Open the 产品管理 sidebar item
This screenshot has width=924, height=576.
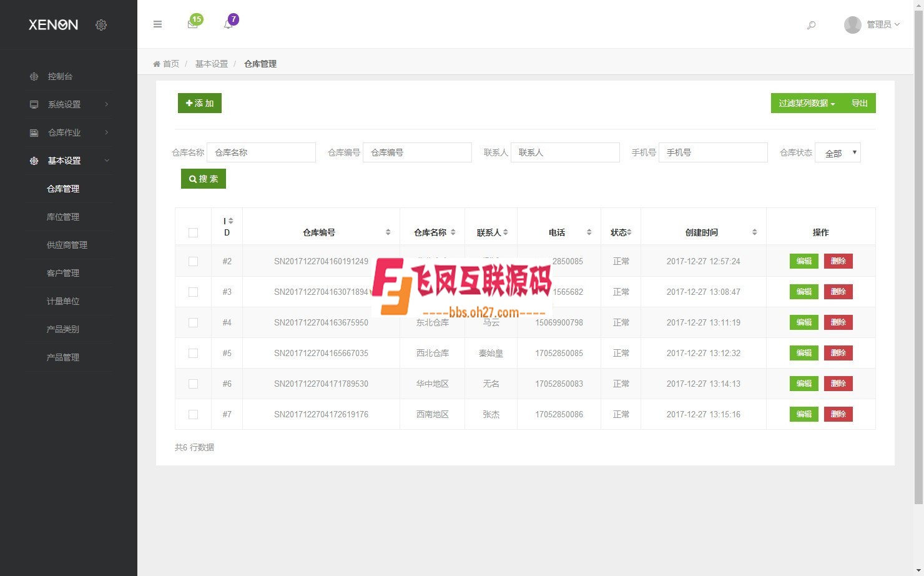(x=63, y=357)
